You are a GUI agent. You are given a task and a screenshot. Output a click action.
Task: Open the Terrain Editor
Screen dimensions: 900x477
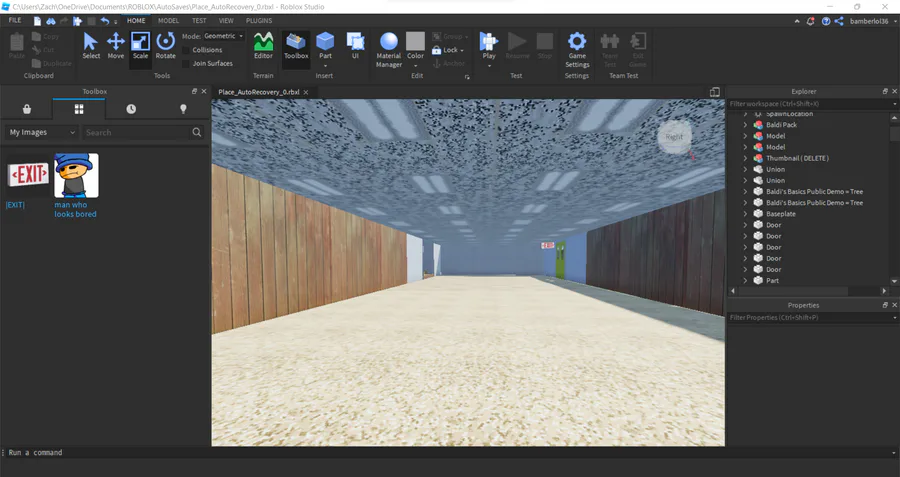263,45
